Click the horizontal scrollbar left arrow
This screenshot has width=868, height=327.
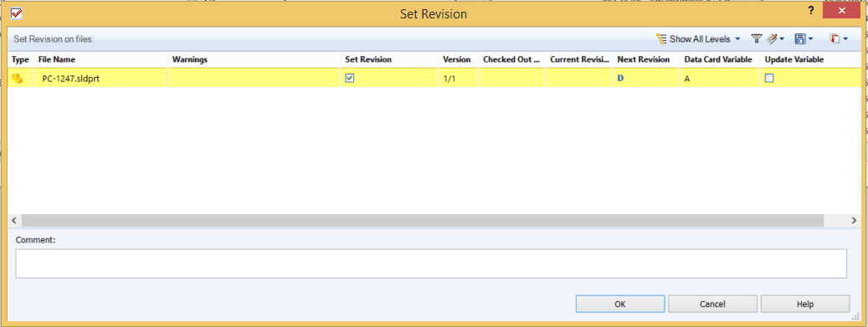point(13,220)
